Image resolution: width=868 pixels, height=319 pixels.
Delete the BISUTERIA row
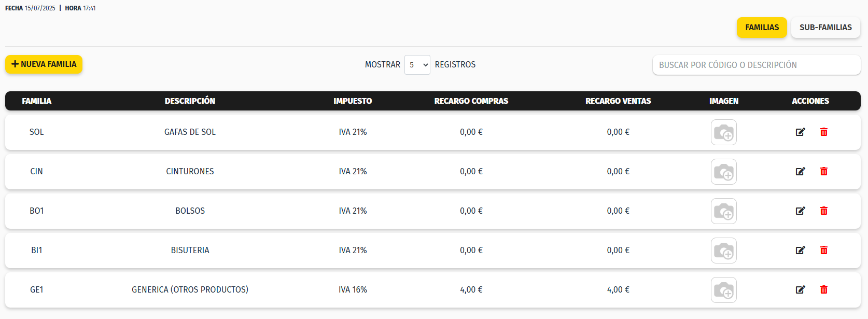pyautogui.click(x=823, y=250)
